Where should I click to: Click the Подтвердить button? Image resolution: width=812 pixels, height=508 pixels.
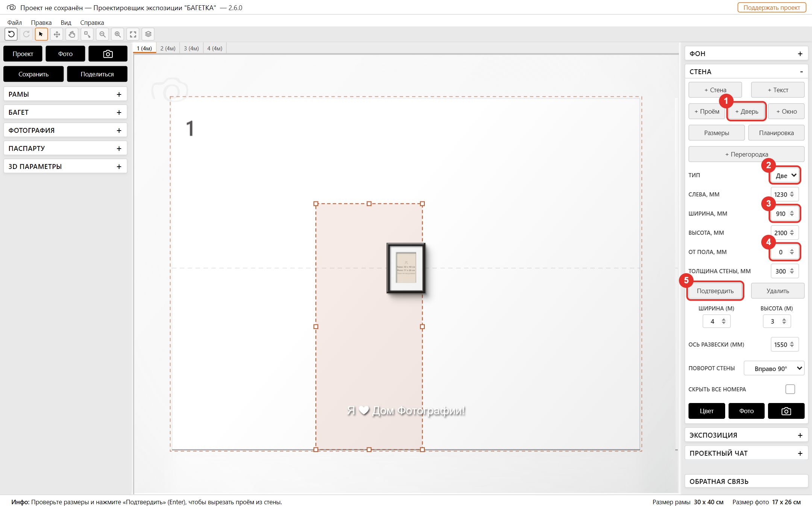[x=715, y=291]
